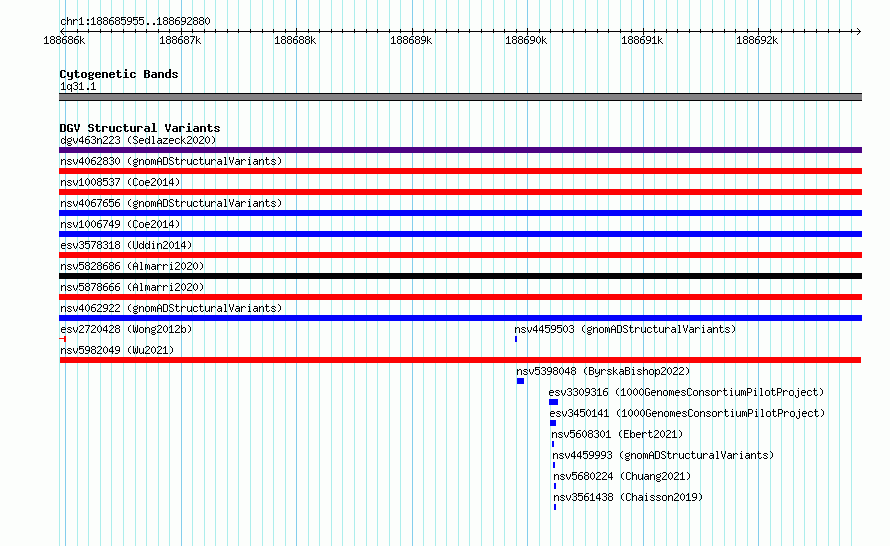Select the 1q31.1 band label

[x=78, y=86]
